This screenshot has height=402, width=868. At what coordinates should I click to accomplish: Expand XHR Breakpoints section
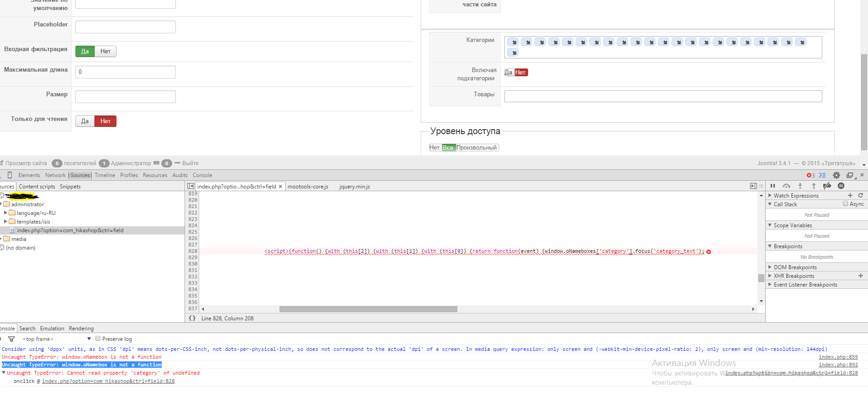[x=770, y=276]
